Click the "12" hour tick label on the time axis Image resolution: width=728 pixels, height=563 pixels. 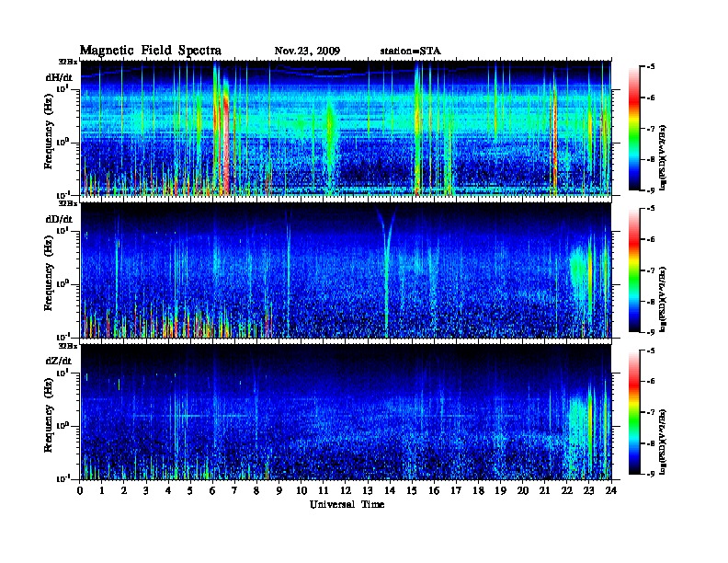pos(346,491)
